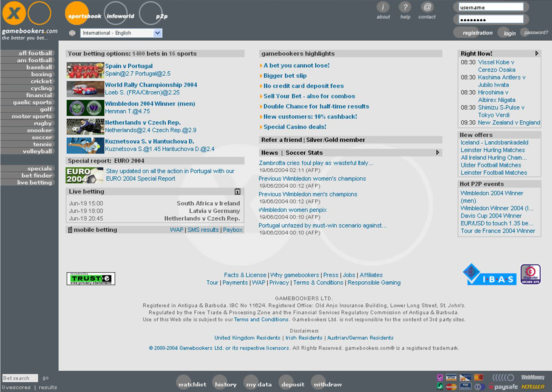
Task: Open the contact @ icon
Action: pos(427,7)
